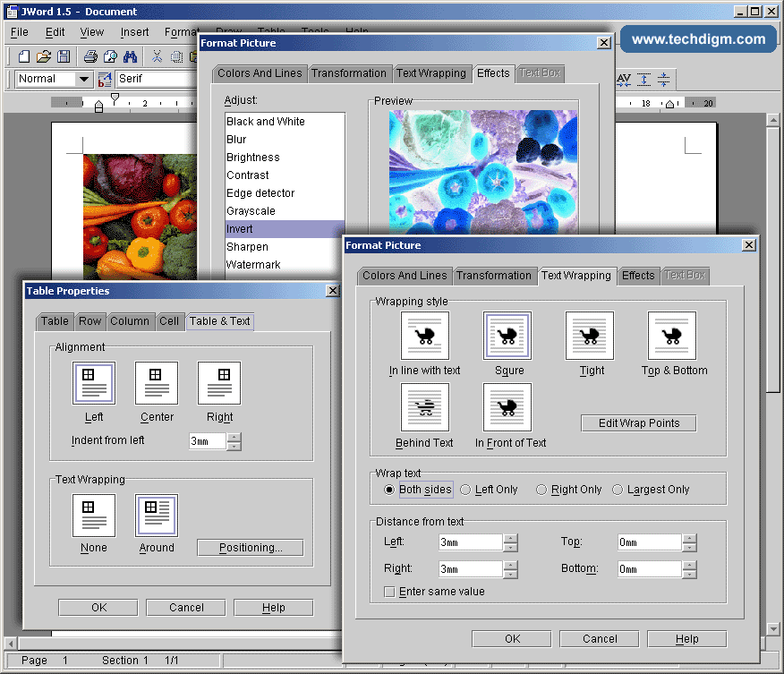
Task: Click the Edit Wrap Points button
Action: (638, 423)
